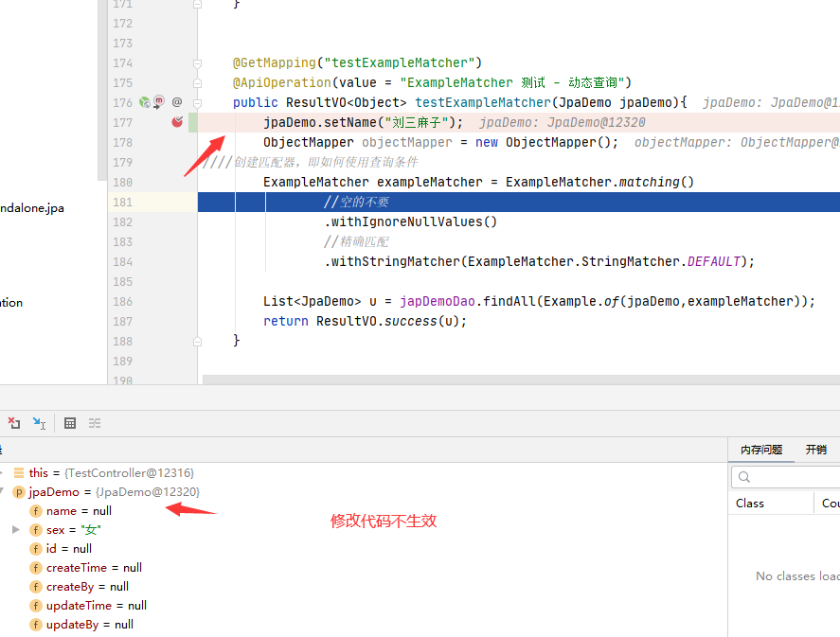Click the Drop Frame debugger icon

(x=14, y=423)
